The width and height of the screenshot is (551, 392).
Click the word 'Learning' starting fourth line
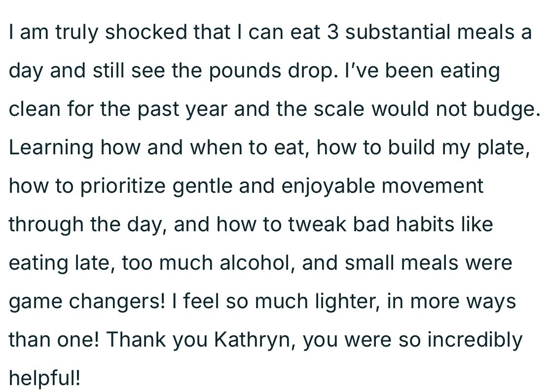tap(51, 148)
